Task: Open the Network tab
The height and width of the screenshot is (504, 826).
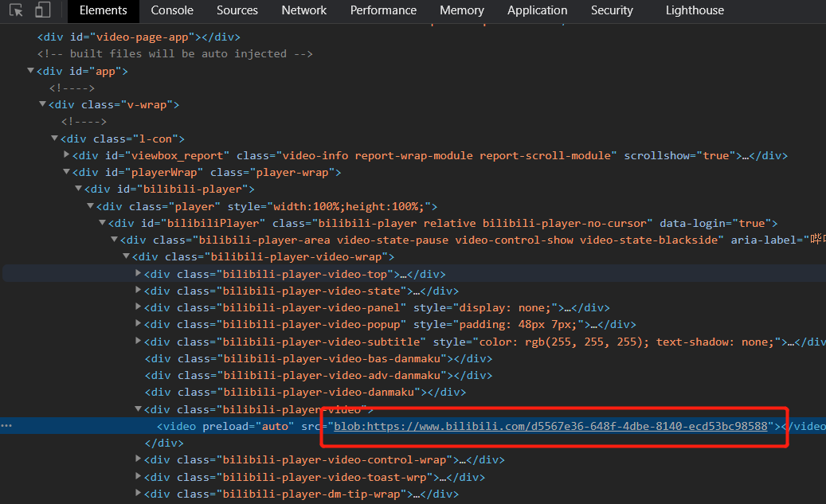Action: [x=304, y=10]
